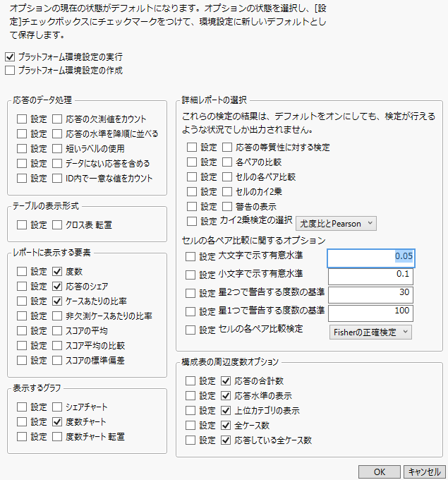
Task: Tick 設定 box beside 度数チャート
Action: click(x=22, y=422)
